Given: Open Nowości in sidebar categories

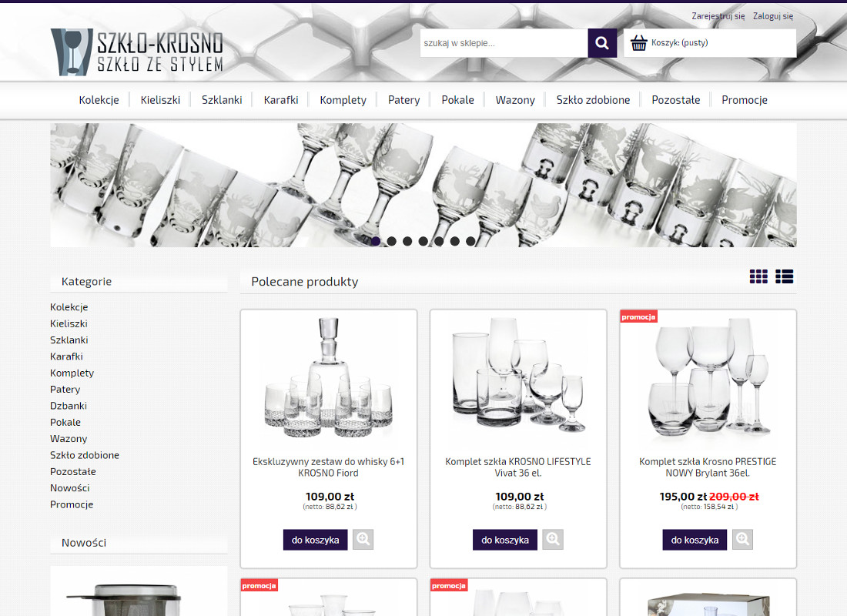Looking at the screenshot, I should [x=69, y=488].
